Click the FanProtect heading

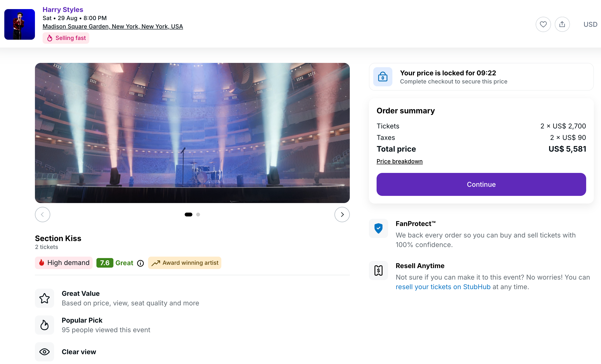click(x=415, y=224)
